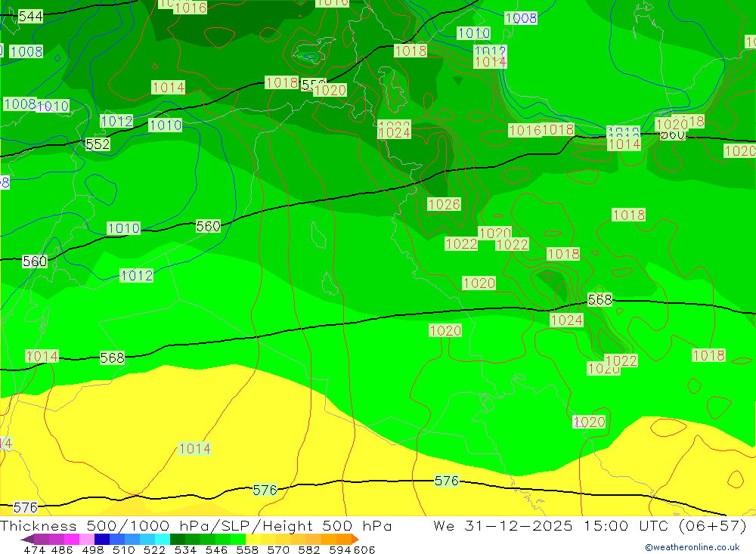The image size is (756, 554).
Task: Click the 606 legend value
Action: coord(364,549)
